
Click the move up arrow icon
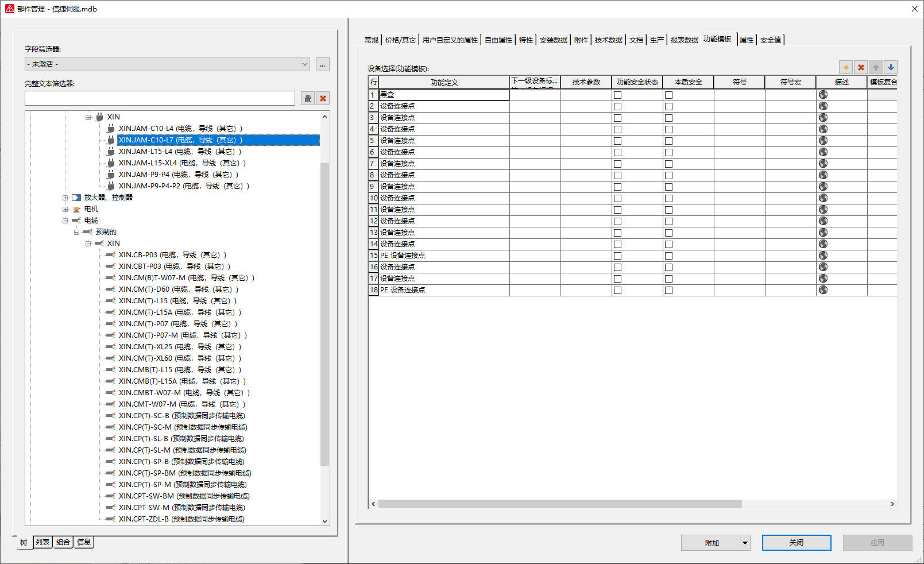click(876, 67)
